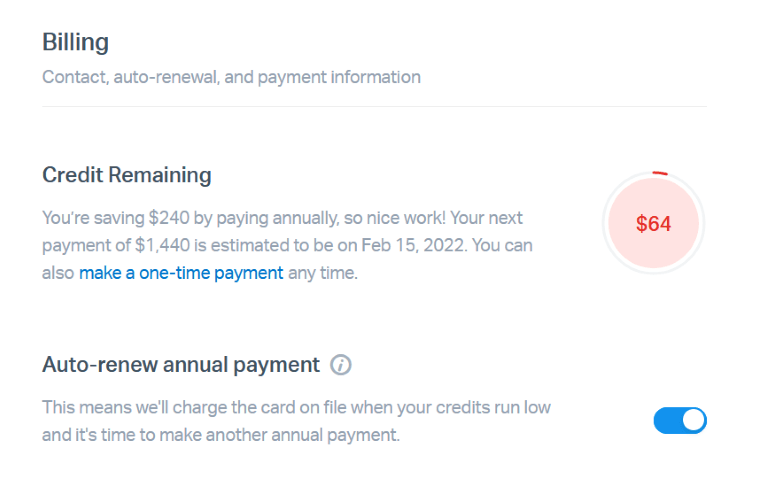Click the $240 savings amount text

[166, 218]
